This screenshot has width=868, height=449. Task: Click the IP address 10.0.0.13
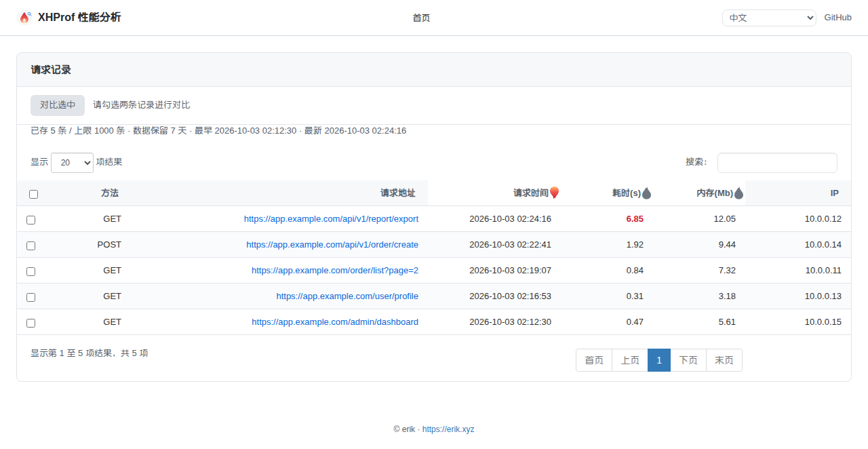pos(823,296)
